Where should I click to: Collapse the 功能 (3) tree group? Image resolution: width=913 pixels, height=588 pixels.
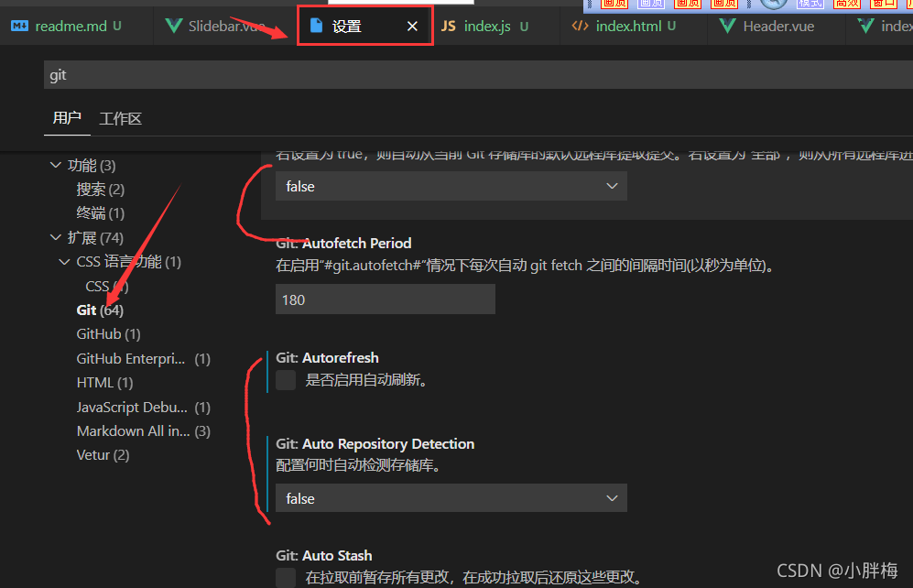[55, 166]
